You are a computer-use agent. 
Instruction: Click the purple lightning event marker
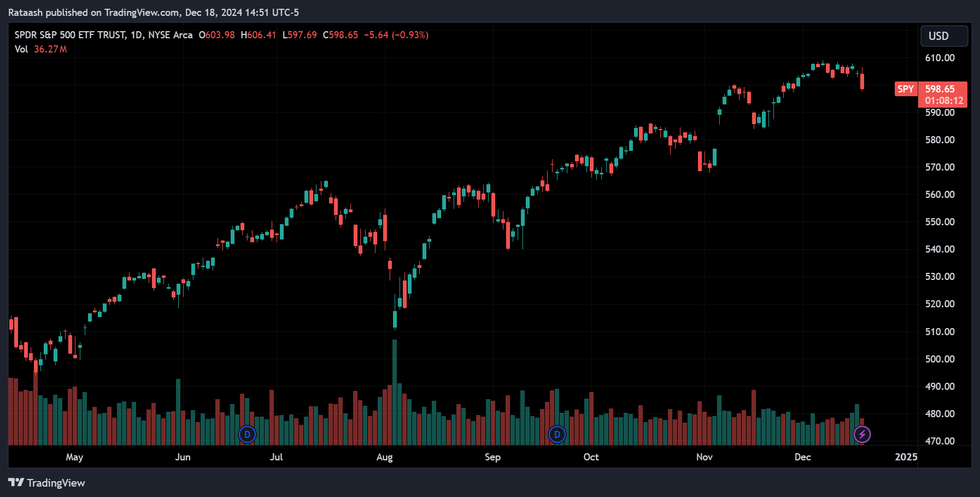862,435
